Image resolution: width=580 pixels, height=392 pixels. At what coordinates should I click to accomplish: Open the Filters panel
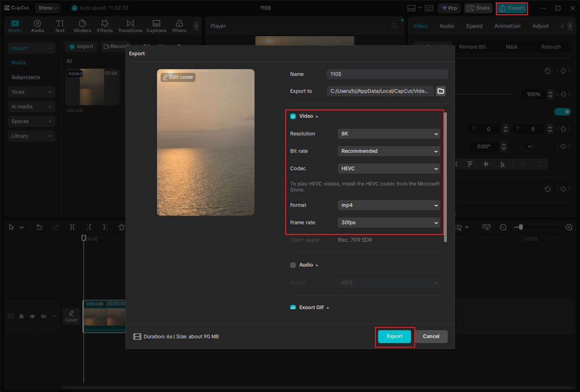click(x=179, y=26)
